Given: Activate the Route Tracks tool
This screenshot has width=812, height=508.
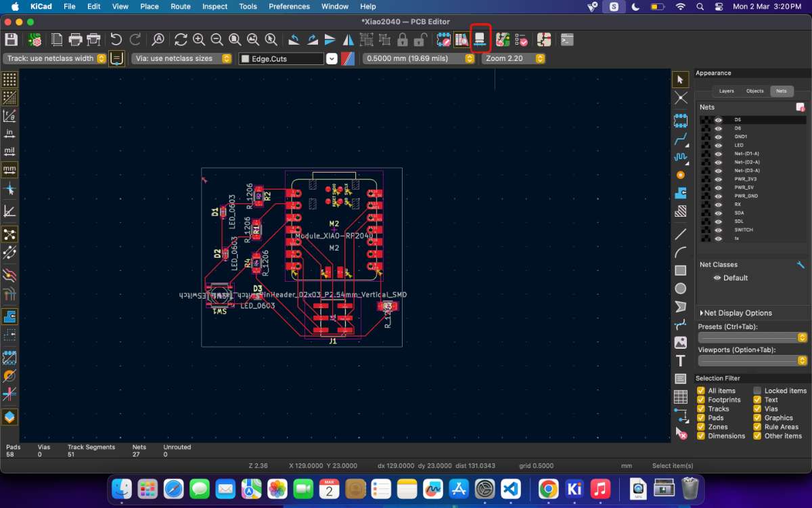Looking at the screenshot, I should coord(681,140).
